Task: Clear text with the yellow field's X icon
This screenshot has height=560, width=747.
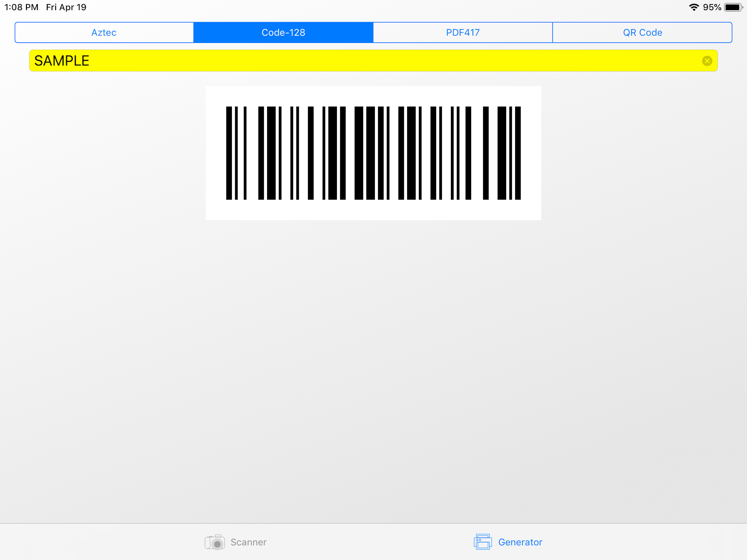Action: pyautogui.click(x=707, y=61)
